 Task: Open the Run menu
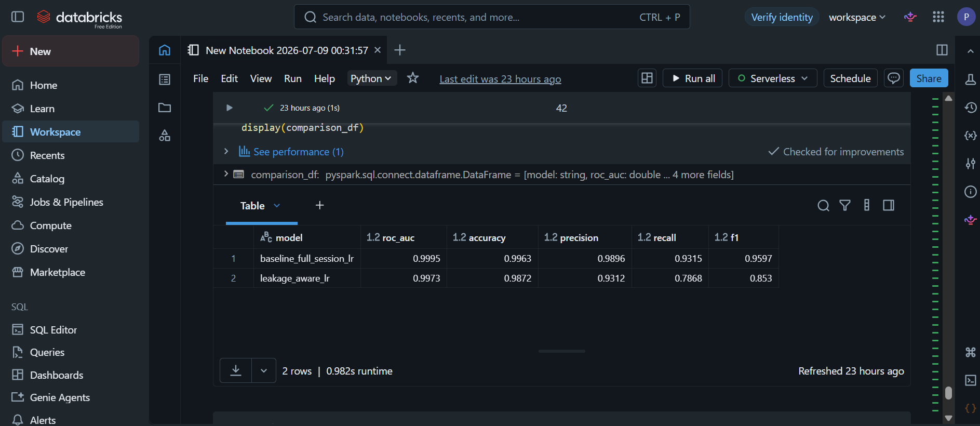click(292, 78)
